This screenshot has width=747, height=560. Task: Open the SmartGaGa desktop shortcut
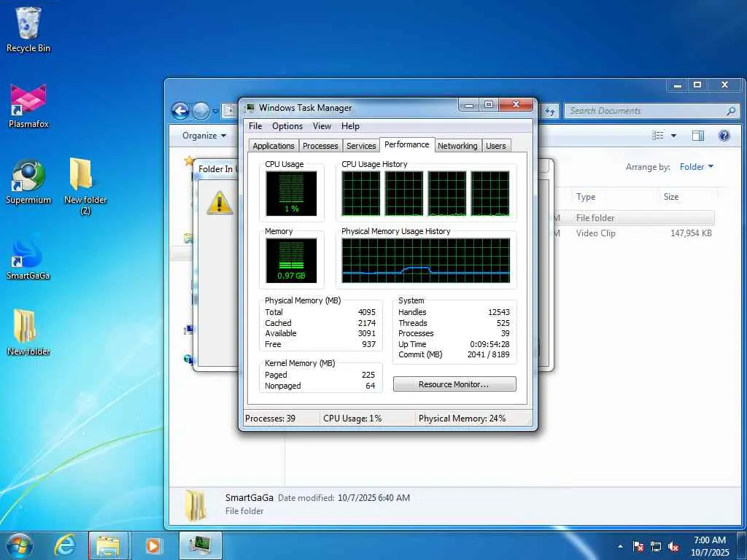click(x=28, y=258)
